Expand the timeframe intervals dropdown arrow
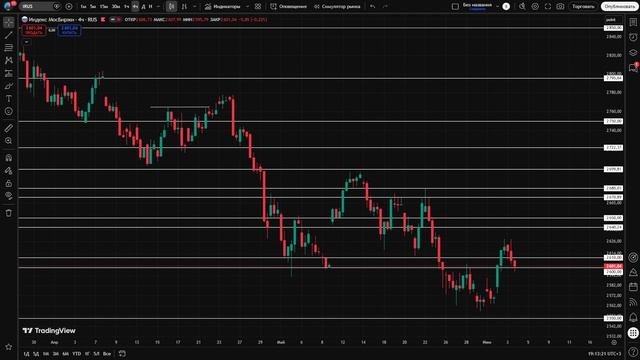The image size is (640, 360). [x=158, y=7]
